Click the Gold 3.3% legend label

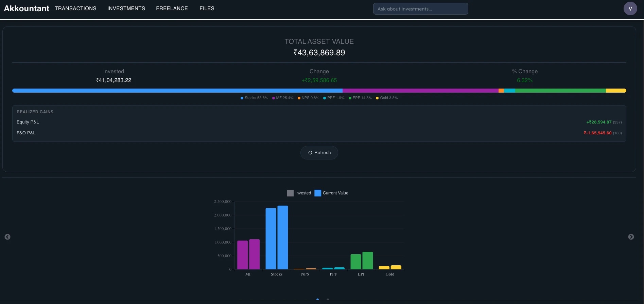(387, 98)
